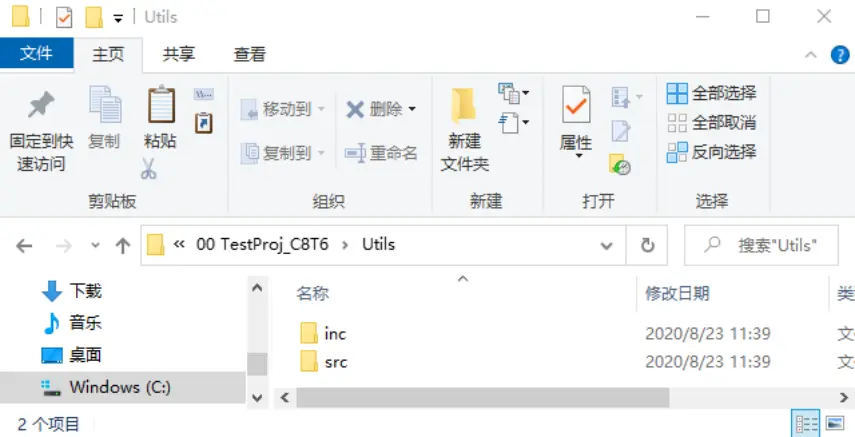Switch to details view layout toggle
Viewport: 855px width, 437px height.
click(806, 424)
